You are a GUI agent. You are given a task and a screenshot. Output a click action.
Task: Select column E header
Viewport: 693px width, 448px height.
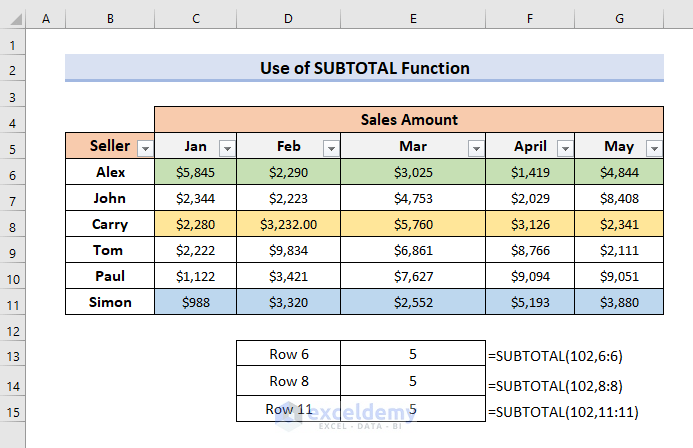click(412, 19)
